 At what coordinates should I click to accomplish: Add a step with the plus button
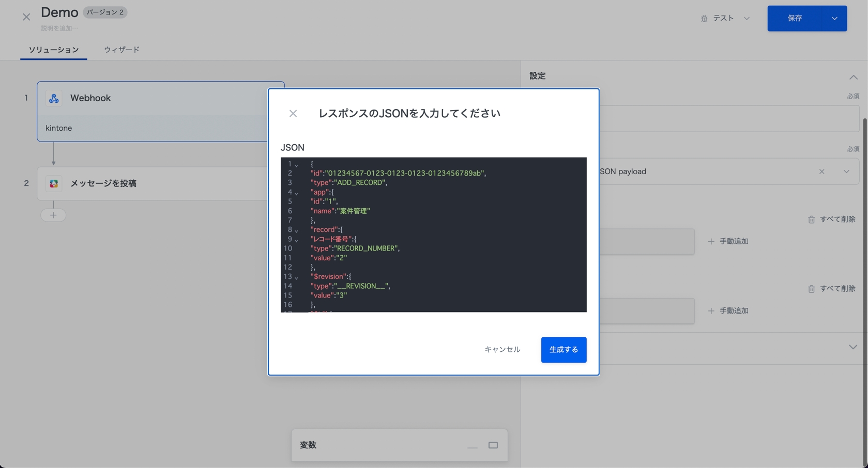pos(53,215)
